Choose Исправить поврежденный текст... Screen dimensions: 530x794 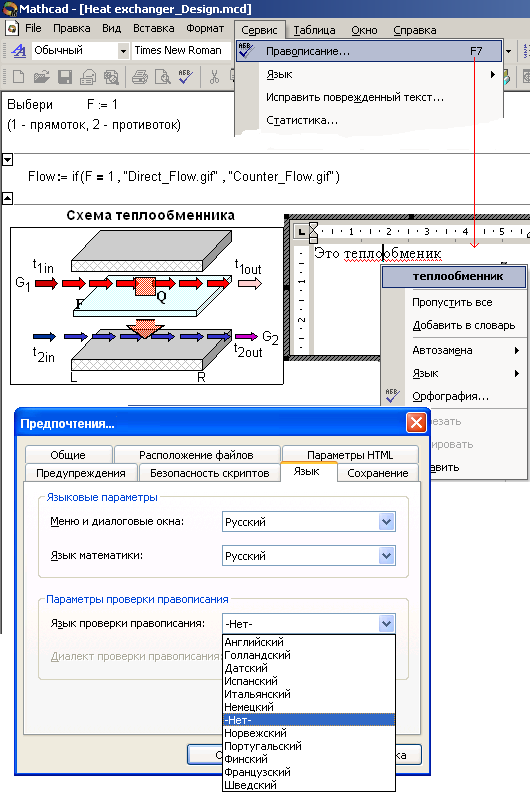click(x=369, y=97)
